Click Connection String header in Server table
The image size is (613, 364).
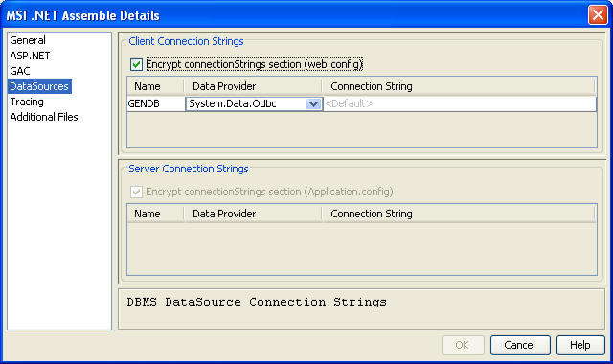(459, 214)
